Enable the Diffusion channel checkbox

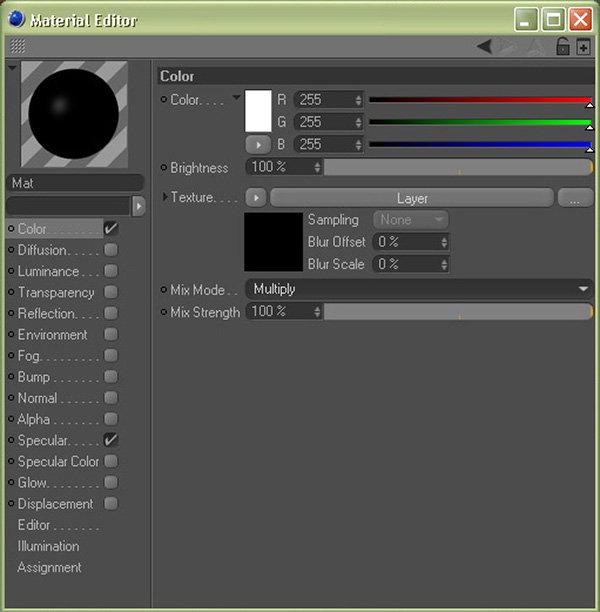(111, 250)
